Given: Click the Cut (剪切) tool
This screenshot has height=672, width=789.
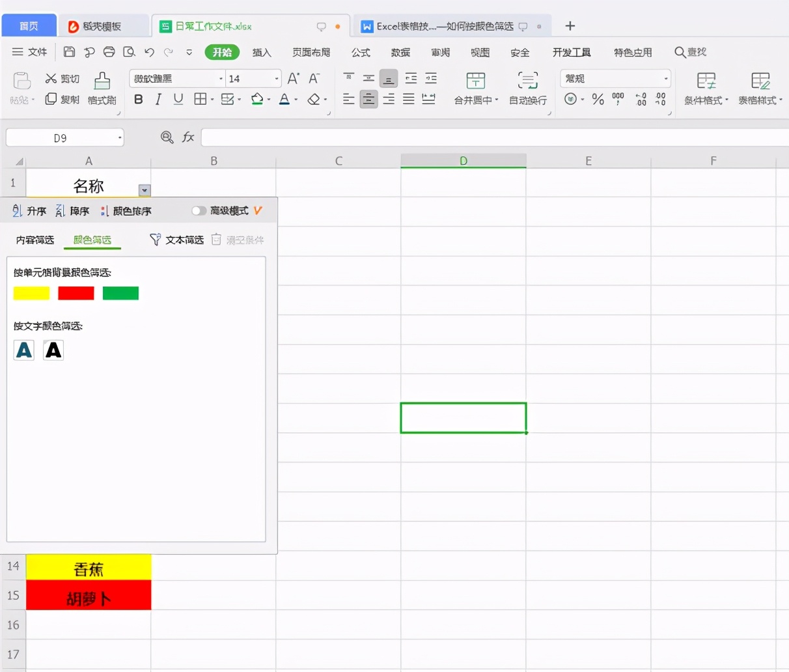Looking at the screenshot, I should click(62, 79).
